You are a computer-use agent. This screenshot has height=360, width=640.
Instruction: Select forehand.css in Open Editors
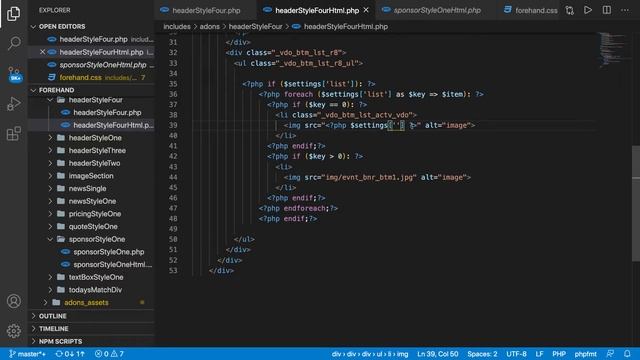tap(92, 78)
